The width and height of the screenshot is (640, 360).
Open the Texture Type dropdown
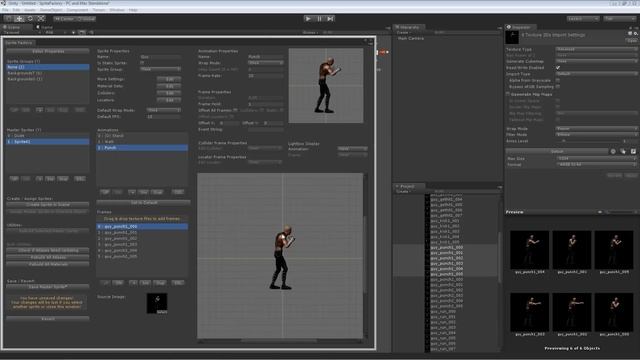pyautogui.click(x=596, y=49)
